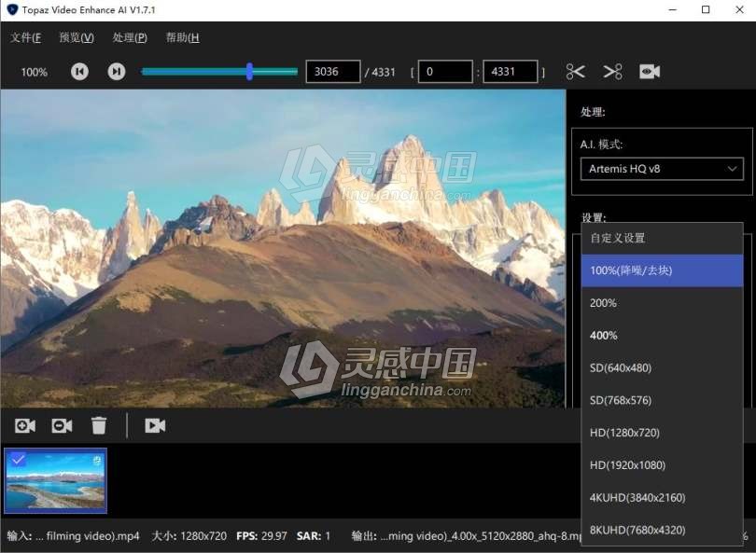Choose 100%(降噪/去块) preset

(662, 270)
